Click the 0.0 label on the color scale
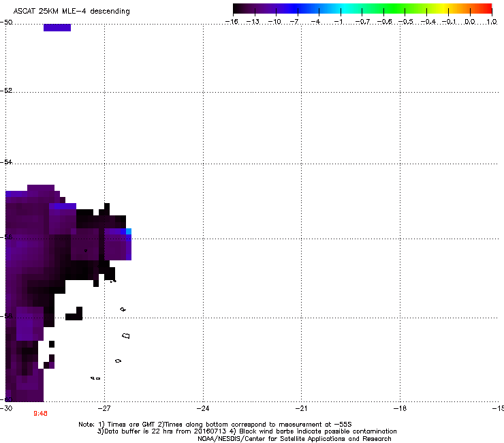The image size is (504, 443). (x=470, y=22)
